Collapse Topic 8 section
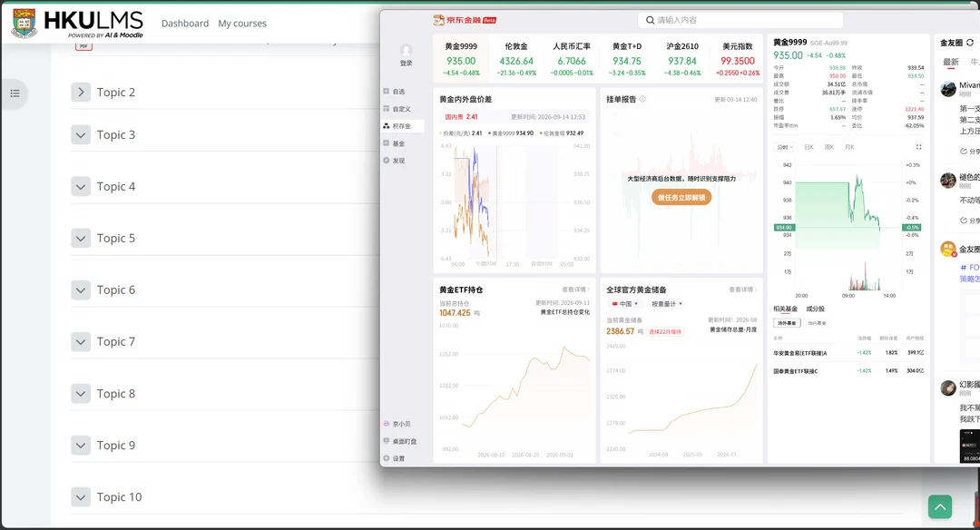This screenshot has width=980, height=530. click(81, 394)
